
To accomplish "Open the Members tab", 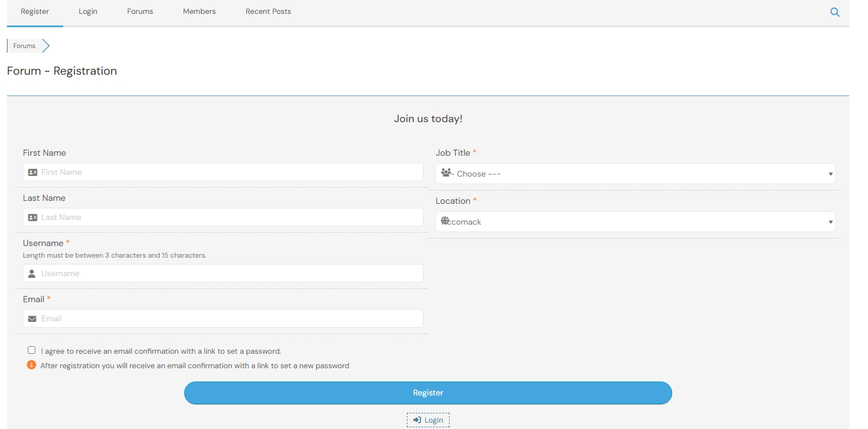I will tap(199, 12).
